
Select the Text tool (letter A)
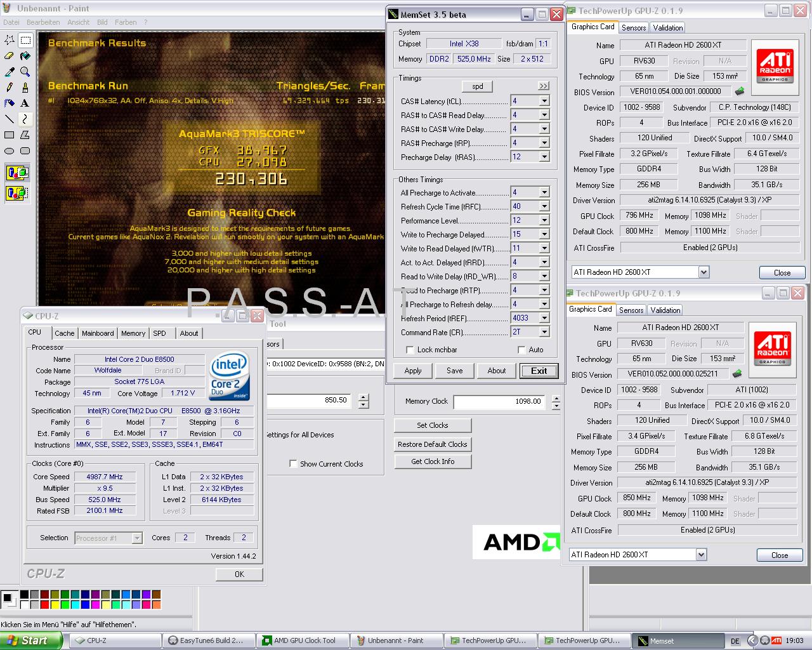[25, 103]
